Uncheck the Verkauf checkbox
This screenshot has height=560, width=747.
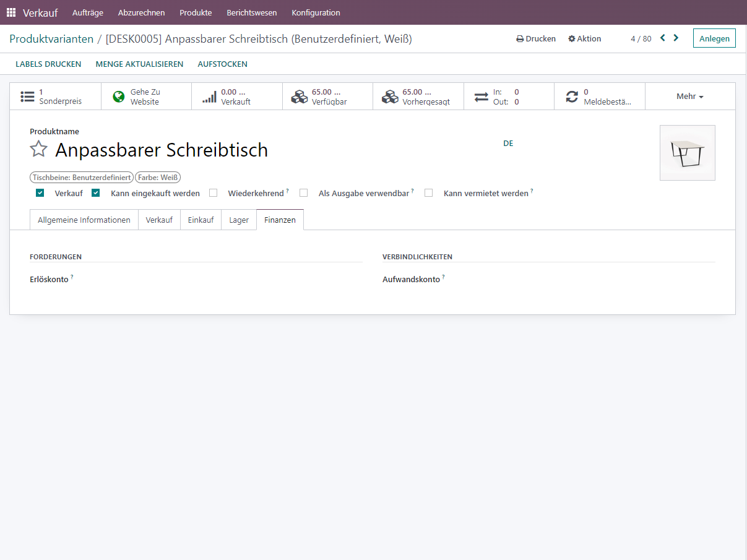coord(40,193)
